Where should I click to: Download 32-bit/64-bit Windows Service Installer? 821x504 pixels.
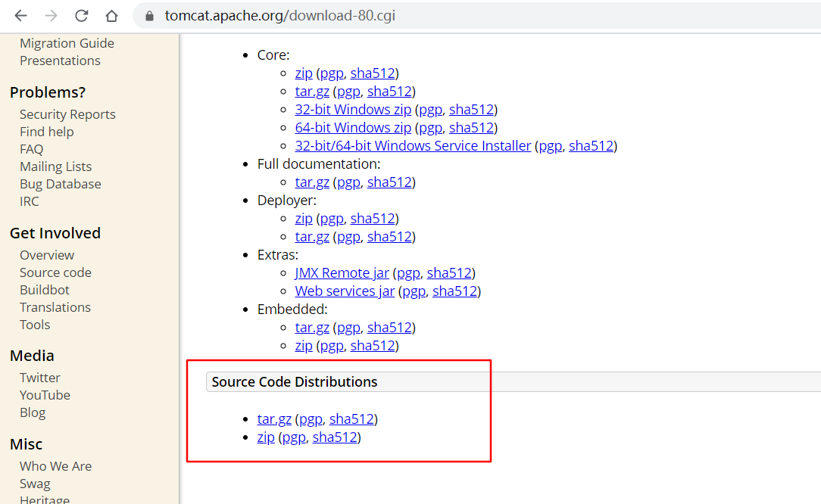pyautogui.click(x=413, y=146)
